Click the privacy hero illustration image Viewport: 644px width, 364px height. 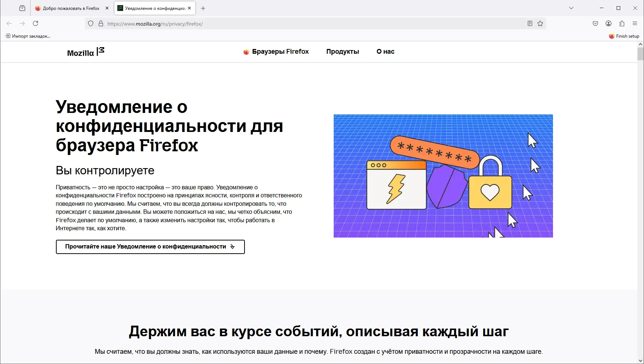tap(443, 176)
